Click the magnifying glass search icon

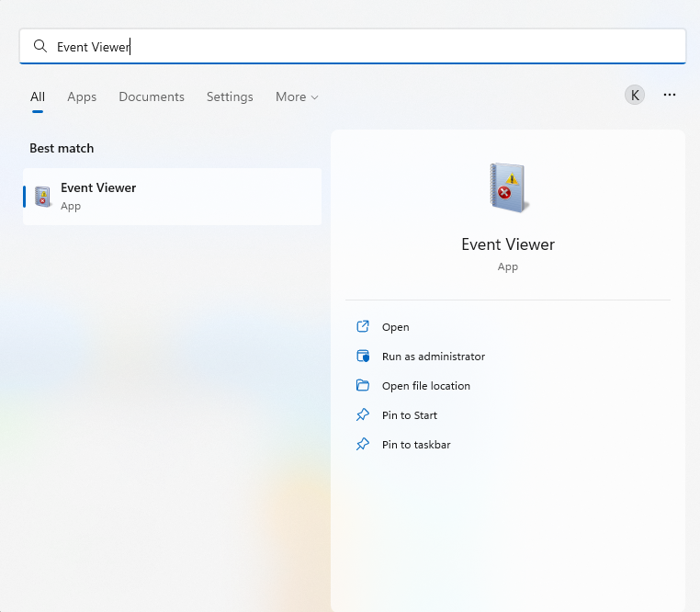[40, 46]
